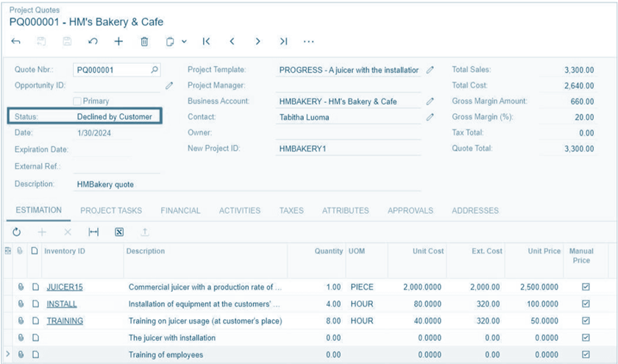This screenshot has width=618, height=364.
Task: Toggle Manual Price for JUICER15 row
Action: point(586,287)
